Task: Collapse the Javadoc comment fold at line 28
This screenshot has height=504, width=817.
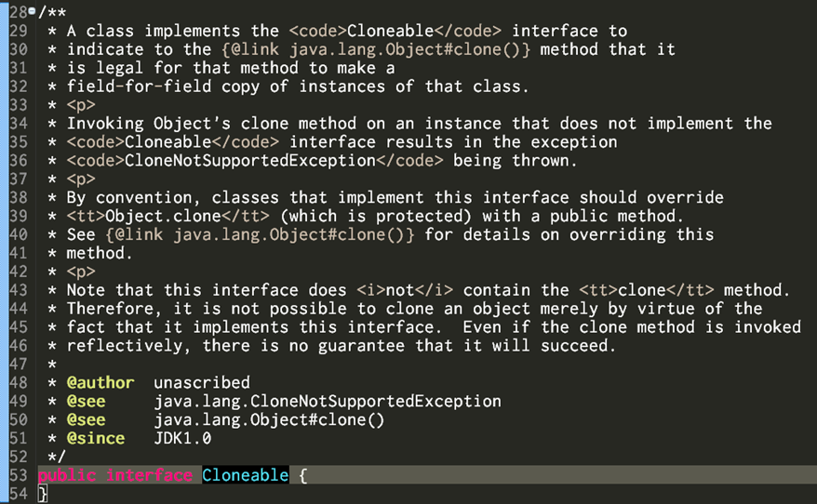Action: (32, 10)
